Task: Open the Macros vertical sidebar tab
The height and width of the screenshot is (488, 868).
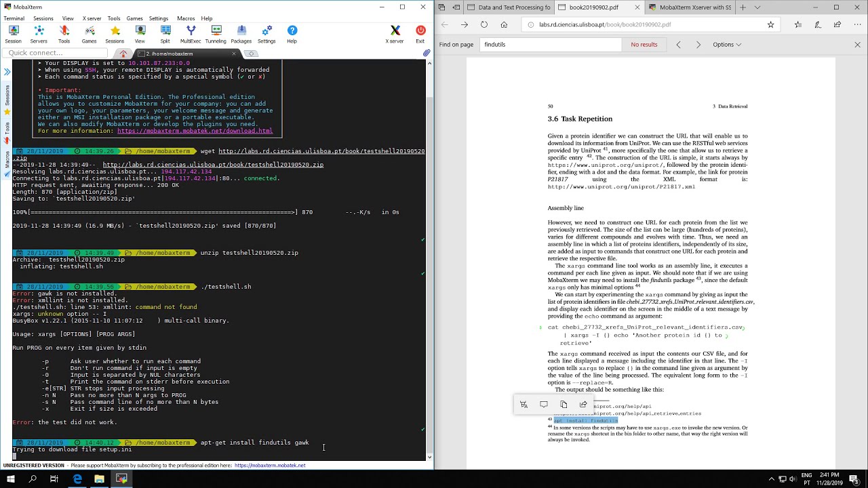Action: pyautogui.click(x=7, y=162)
